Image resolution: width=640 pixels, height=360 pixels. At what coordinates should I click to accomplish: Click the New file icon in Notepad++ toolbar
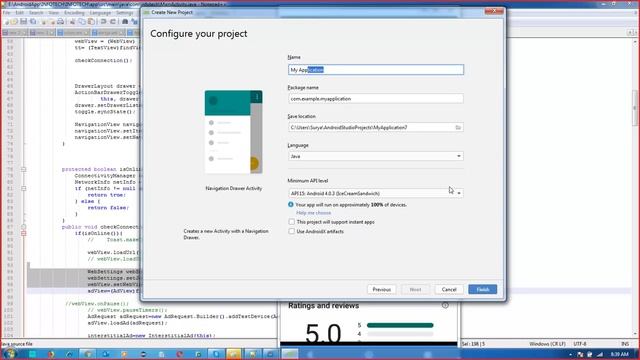click(x=7, y=21)
